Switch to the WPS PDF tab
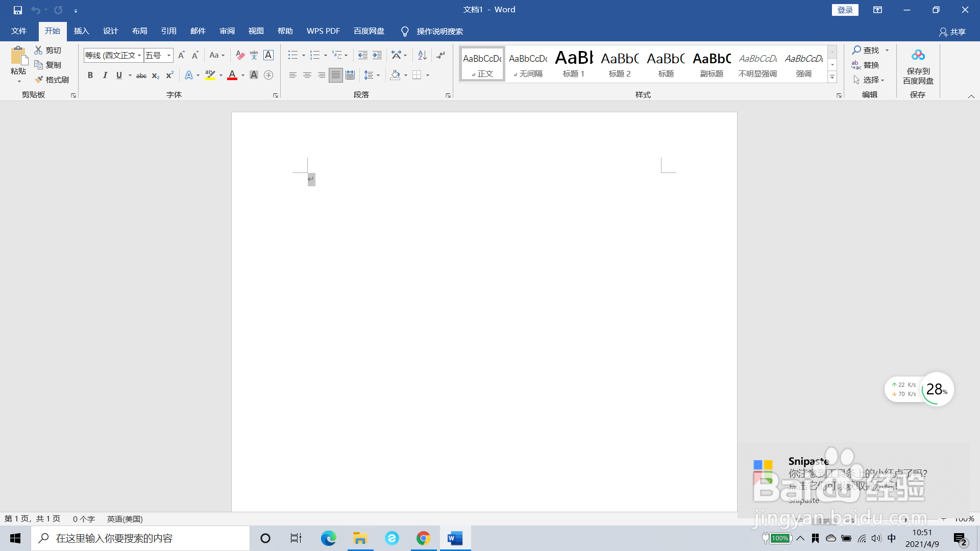Screen dimensions: 980x551 (x=323, y=31)
